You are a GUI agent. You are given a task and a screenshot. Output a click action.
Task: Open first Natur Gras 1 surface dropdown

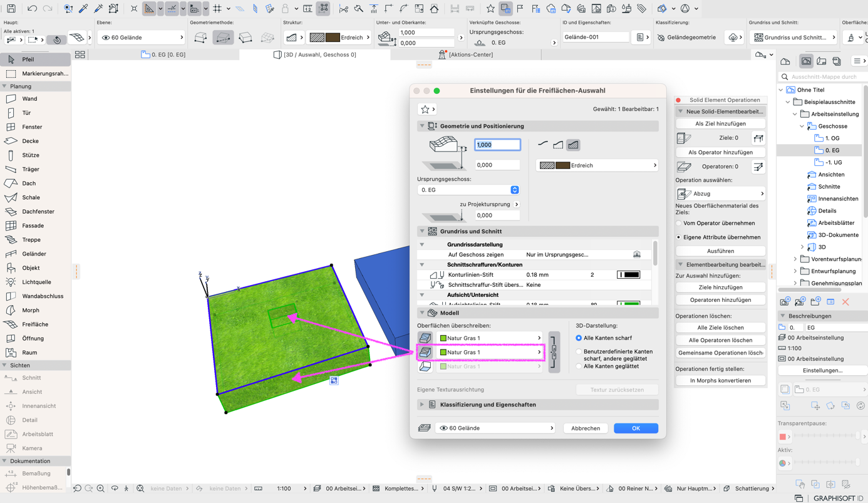(x=490, y=338)
